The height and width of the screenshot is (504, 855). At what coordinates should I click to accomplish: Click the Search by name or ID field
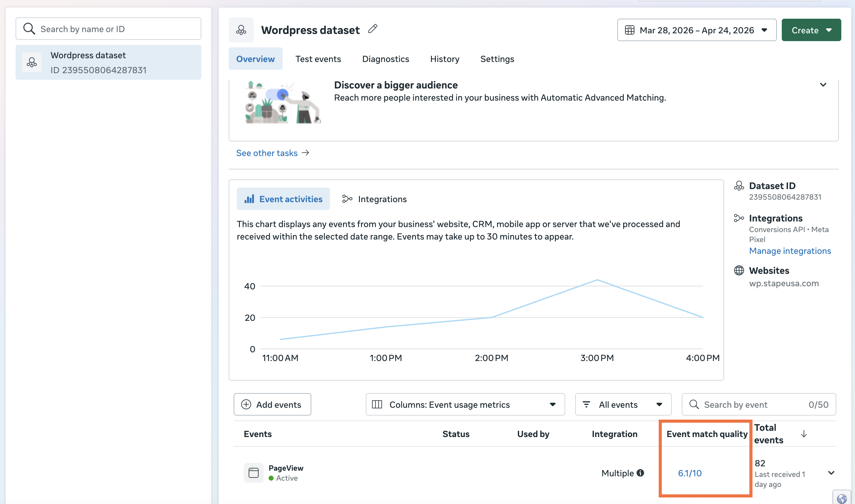click(108, 29)
